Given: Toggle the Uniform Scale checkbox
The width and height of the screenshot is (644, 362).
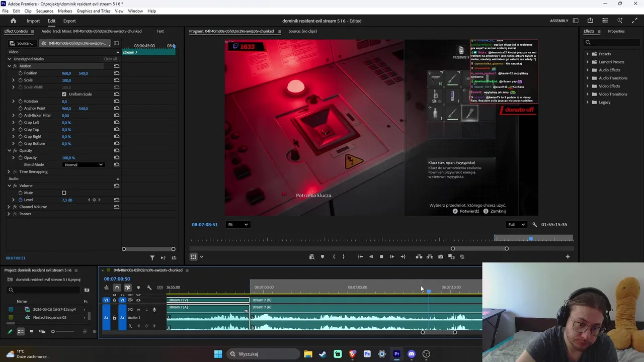Looking at the screenshot, I should click(x=64, y=95).
